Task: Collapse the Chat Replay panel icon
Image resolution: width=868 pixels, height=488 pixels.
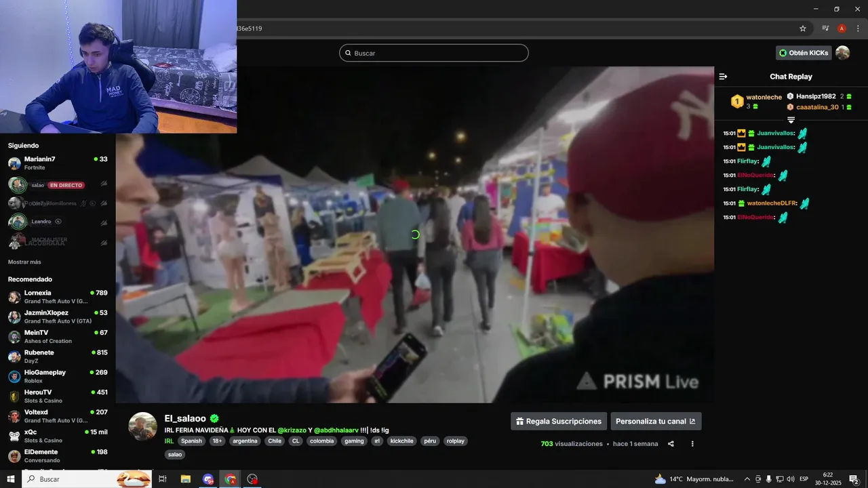Action: click(723, 77)
